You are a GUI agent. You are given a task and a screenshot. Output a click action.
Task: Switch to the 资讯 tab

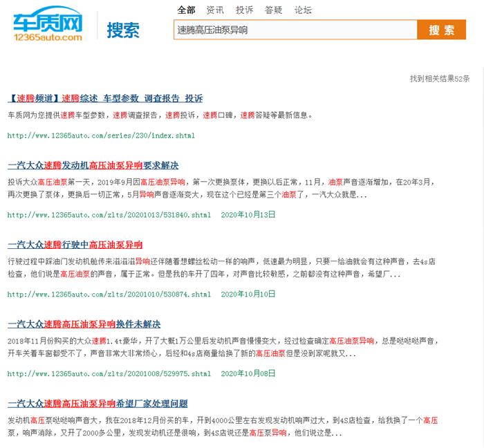coord(215,10)
